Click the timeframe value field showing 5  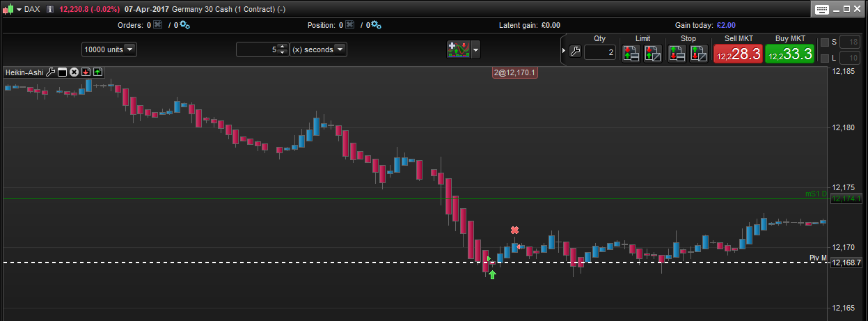click(x=257, y=49)
